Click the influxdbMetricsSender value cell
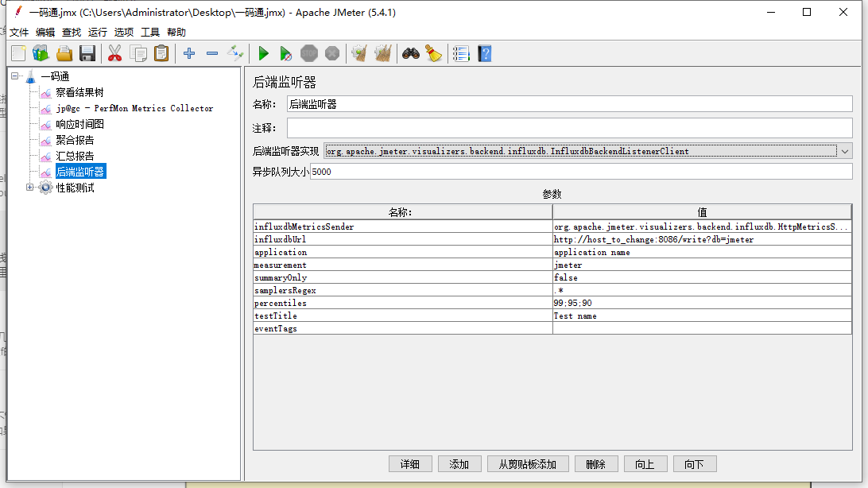Viewport: 868px width, 488px height. point(702,227)
